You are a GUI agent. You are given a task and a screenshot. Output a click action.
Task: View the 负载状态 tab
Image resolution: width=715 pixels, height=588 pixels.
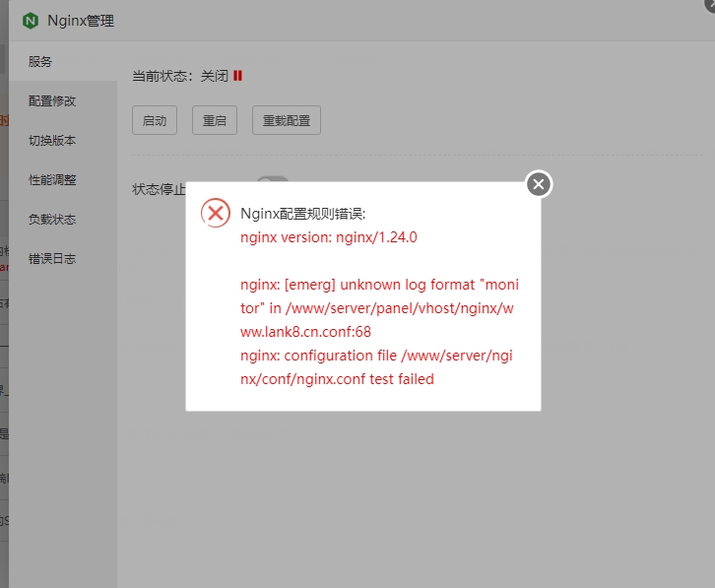pyautogui.click(x=63, y=220)
